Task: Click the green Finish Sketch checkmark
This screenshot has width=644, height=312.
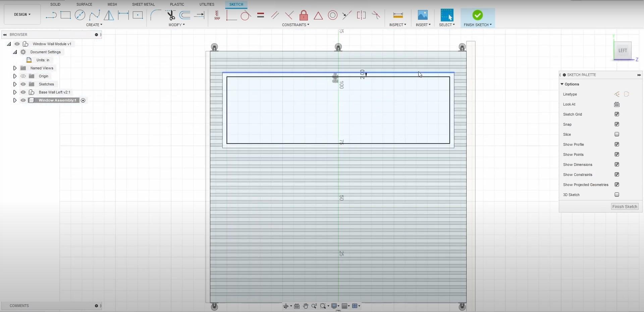Action: (x=478, y=15)
